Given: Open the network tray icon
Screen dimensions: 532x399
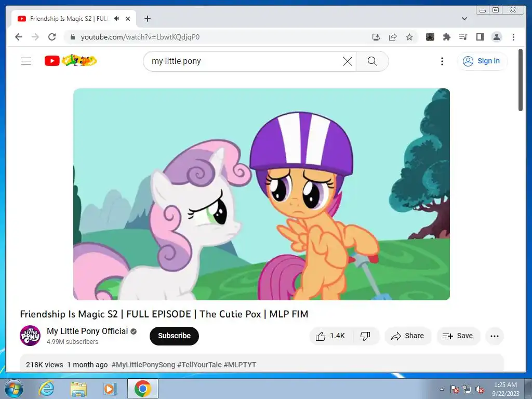Looking at the screenshot, I should pyautogui.click(x=467, y=389).
